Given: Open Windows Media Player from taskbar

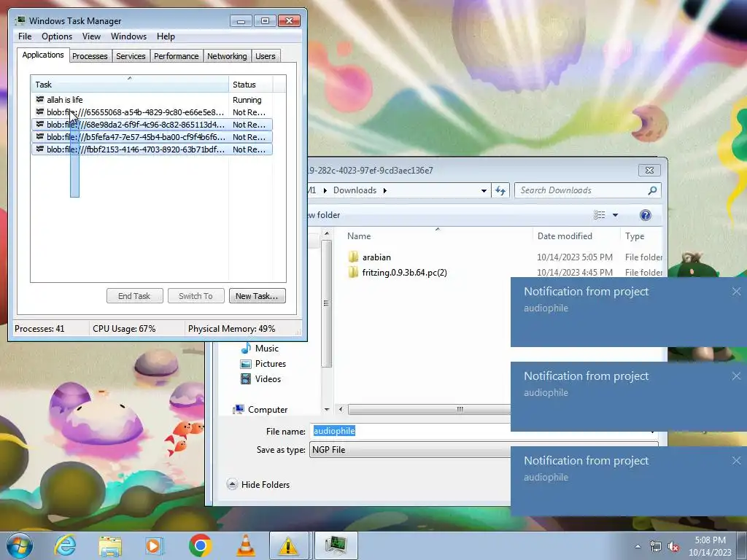Looking at the screenshot, I should pyautogui.click(x=155, y=545).
